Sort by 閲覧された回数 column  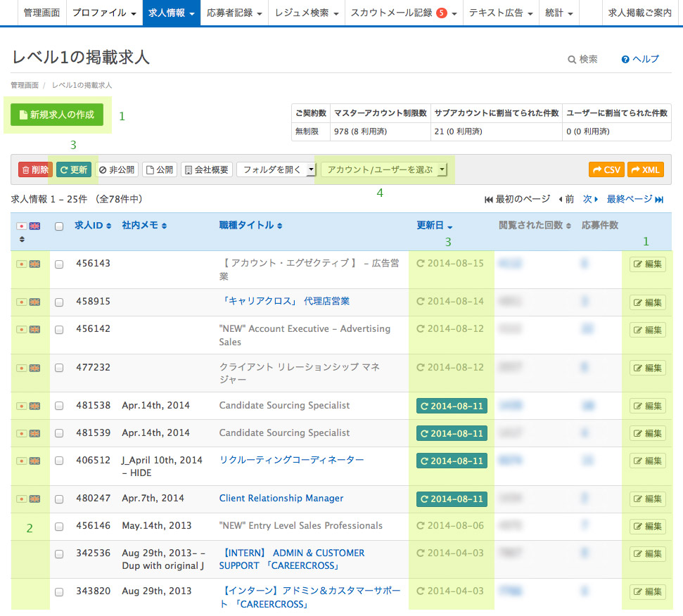tap(535, 225)
